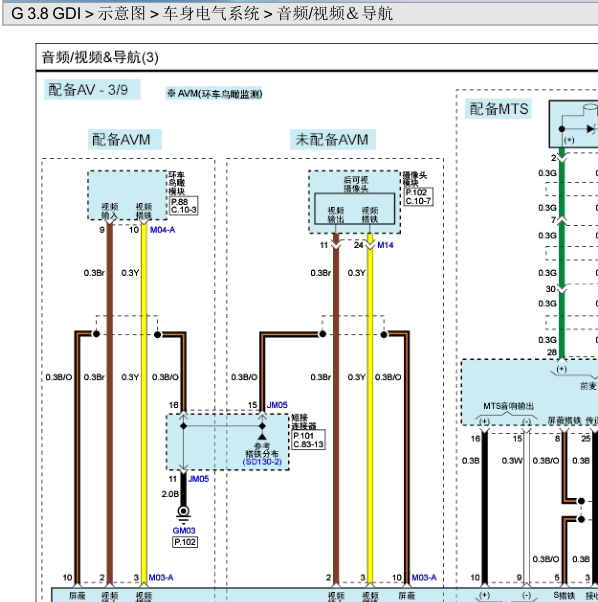
Task: Click JM05 link beside pin 11
Action: point(198,479)
